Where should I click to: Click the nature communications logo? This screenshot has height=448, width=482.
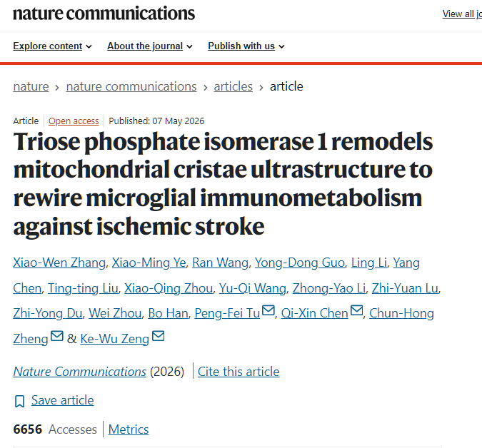click(x=104, y=14)
